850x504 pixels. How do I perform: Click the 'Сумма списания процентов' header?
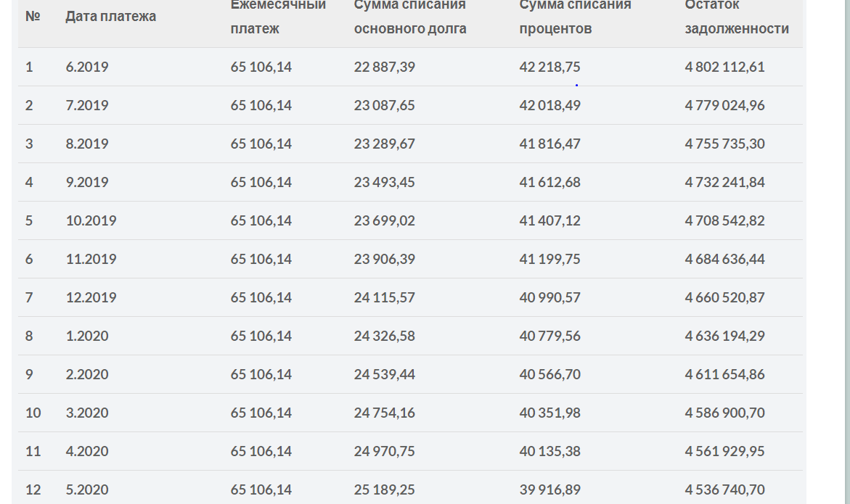click(575, 16)
